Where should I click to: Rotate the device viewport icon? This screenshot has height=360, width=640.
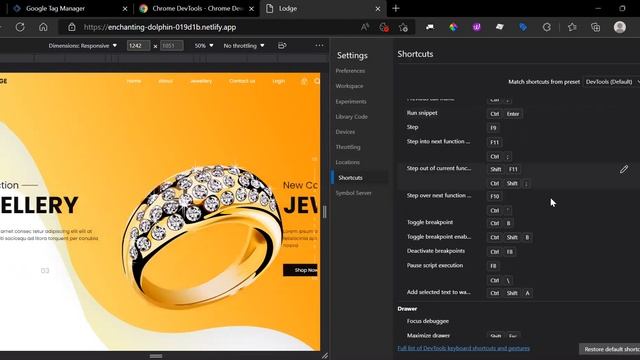pyautogui.click(x=282, y=46)
